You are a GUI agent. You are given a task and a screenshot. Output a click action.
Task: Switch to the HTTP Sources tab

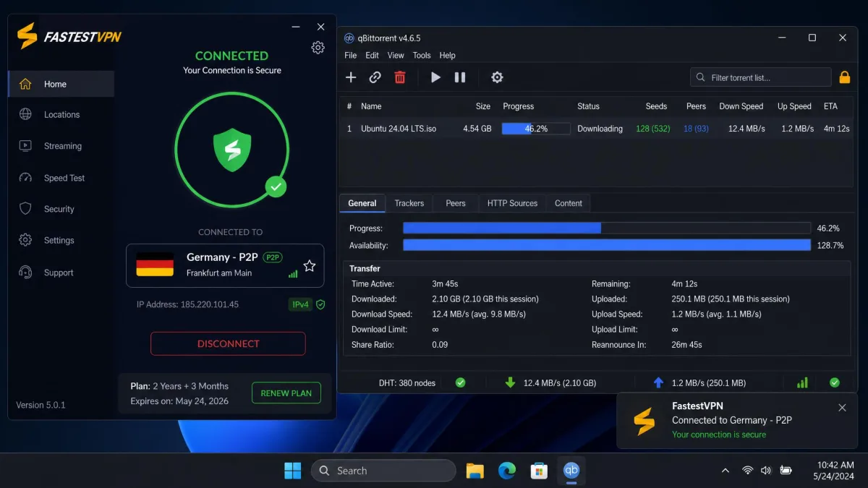click(512, 203)
